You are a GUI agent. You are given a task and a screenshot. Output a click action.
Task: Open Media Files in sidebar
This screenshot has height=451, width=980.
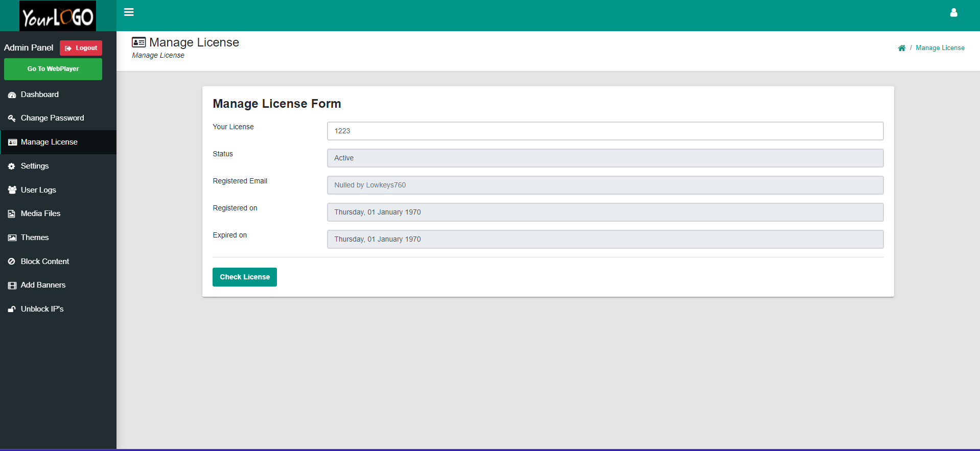[40, 213]
